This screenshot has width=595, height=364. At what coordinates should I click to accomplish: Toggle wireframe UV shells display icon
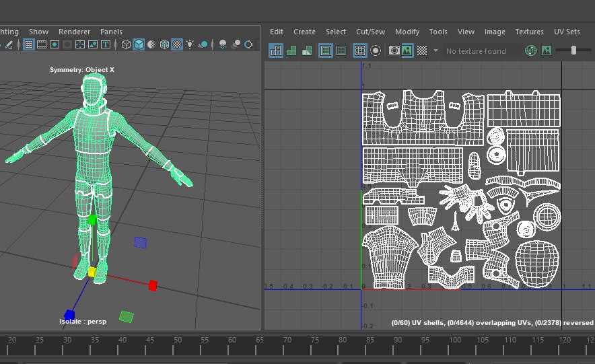pos(276,50)
